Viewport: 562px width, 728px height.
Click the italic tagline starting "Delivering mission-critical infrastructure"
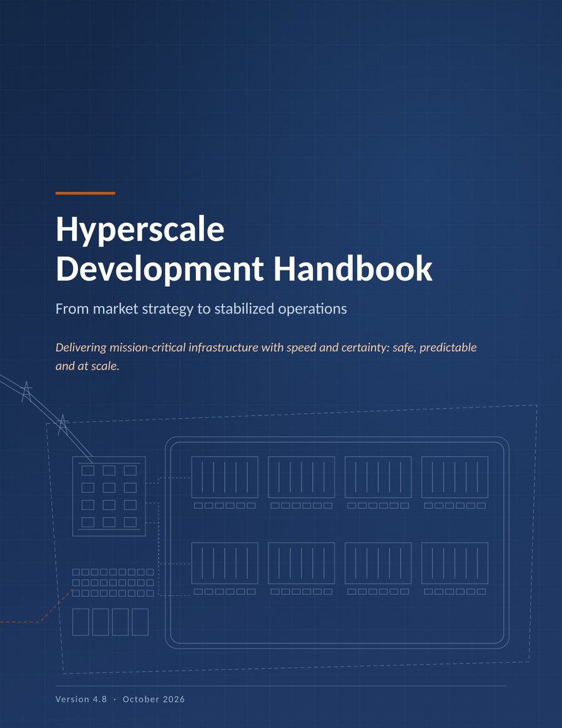266,357
